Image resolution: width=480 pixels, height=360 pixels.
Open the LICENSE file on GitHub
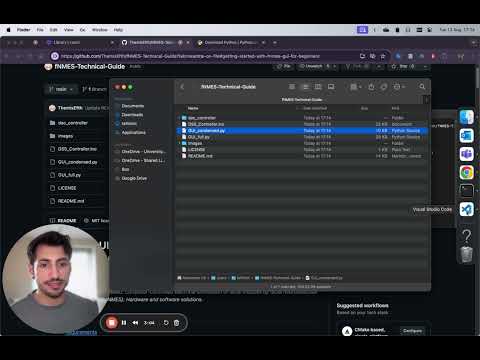pyautogui.click(x=67, y=188)
